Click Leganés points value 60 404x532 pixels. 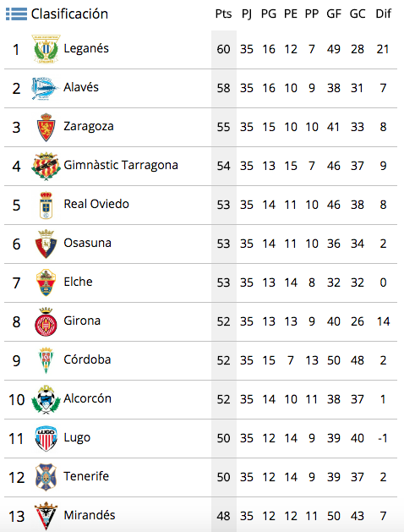(223, 49)
